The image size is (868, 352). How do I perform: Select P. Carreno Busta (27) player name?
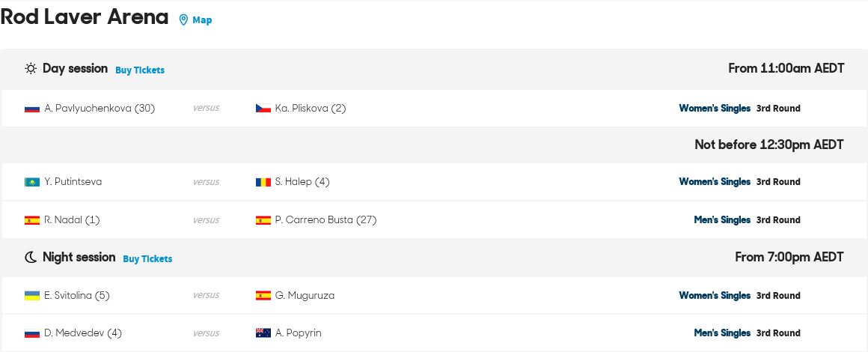pos(325,220)
